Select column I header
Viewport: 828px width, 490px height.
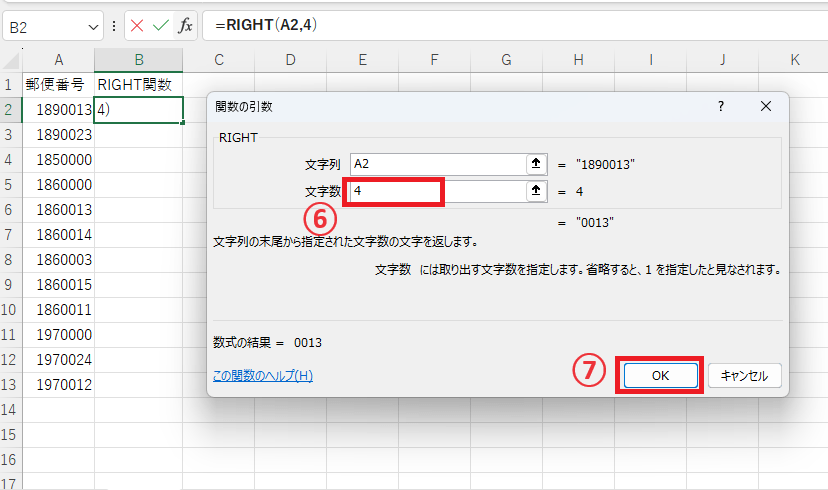(x=651, y=60)
